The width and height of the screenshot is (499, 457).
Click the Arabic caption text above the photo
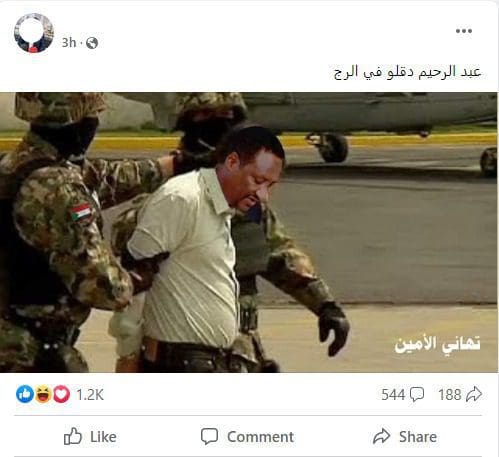407,72
